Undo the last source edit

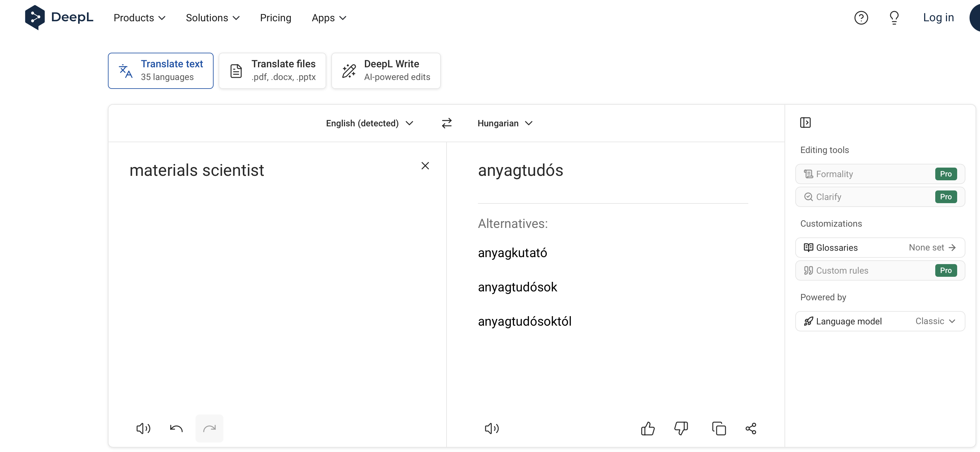tap(176, 429)
